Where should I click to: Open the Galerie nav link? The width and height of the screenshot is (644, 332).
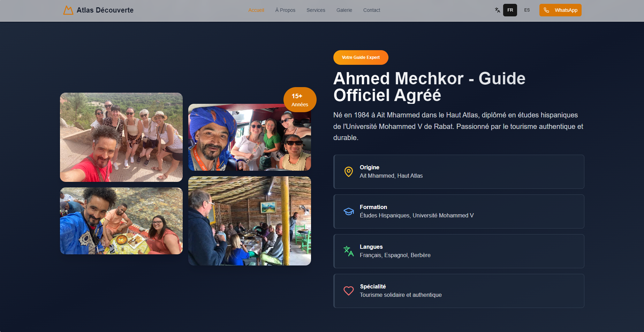pos(344,10)
